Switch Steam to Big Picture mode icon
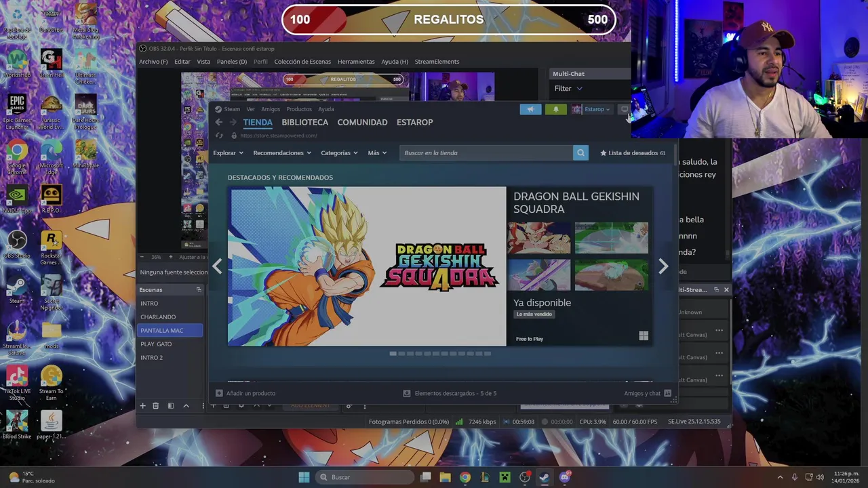The height and width of the screenshot is (488, 868). point(625,109)
